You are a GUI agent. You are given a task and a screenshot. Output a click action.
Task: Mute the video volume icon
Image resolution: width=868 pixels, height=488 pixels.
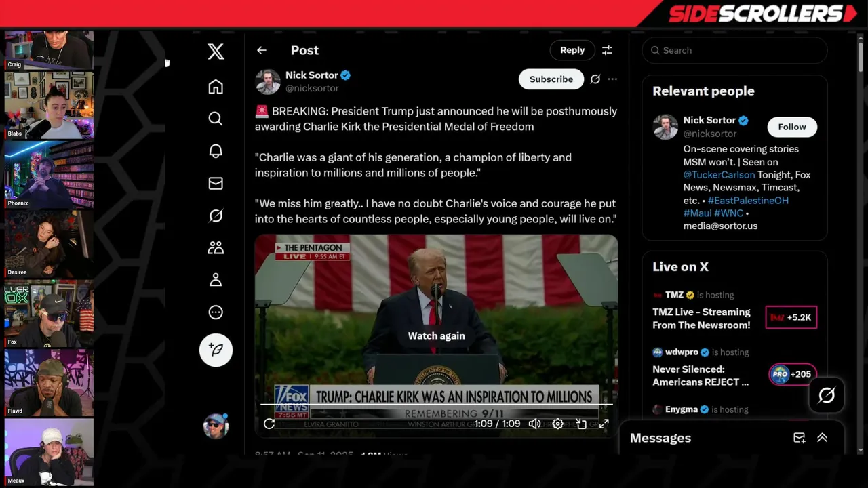[x=535, y=424]
